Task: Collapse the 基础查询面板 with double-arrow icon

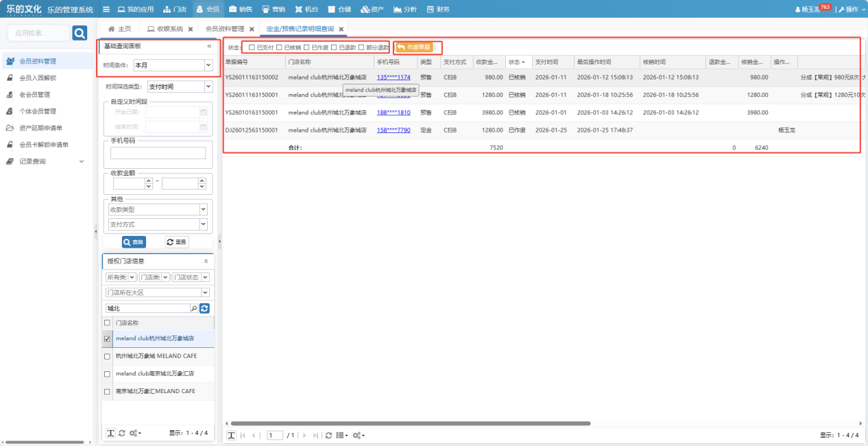Action: (209, 47)
